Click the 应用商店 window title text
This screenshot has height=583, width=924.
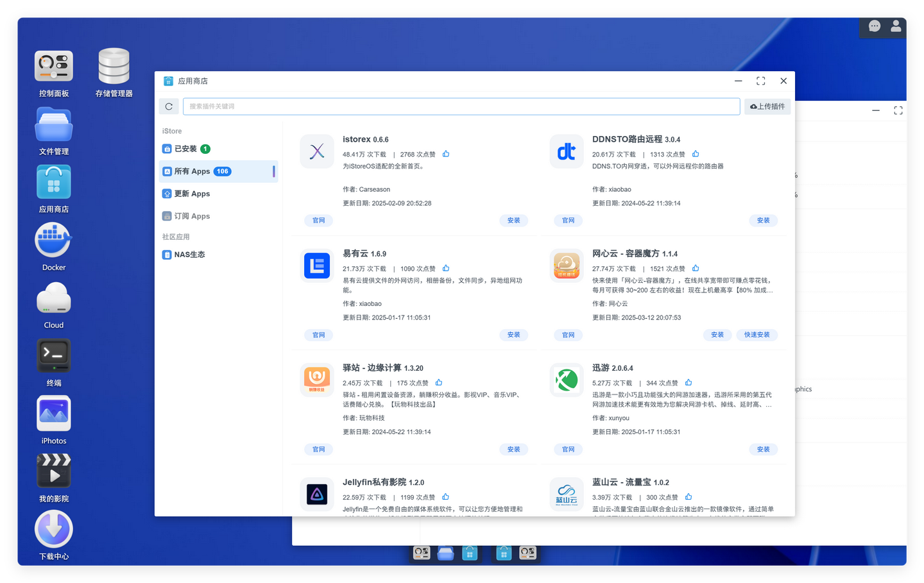pos(193,81)
